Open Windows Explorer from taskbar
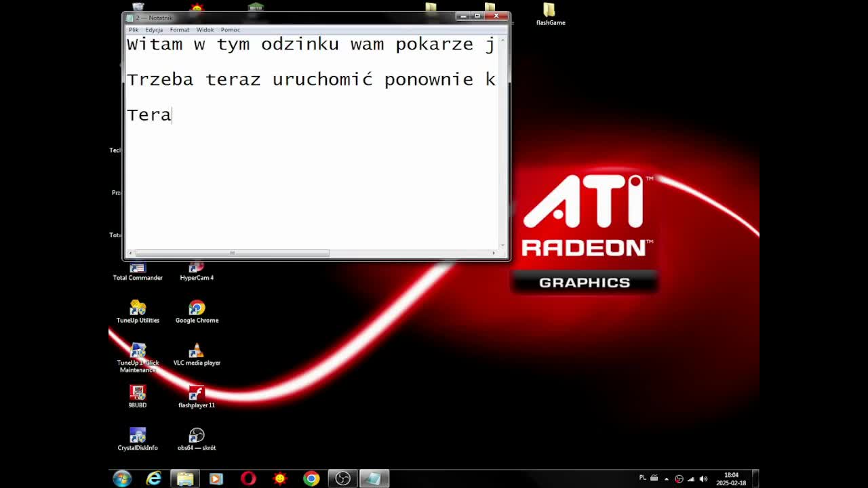The width and height of the screenshot is (868, 488). (x=185, y=479)
